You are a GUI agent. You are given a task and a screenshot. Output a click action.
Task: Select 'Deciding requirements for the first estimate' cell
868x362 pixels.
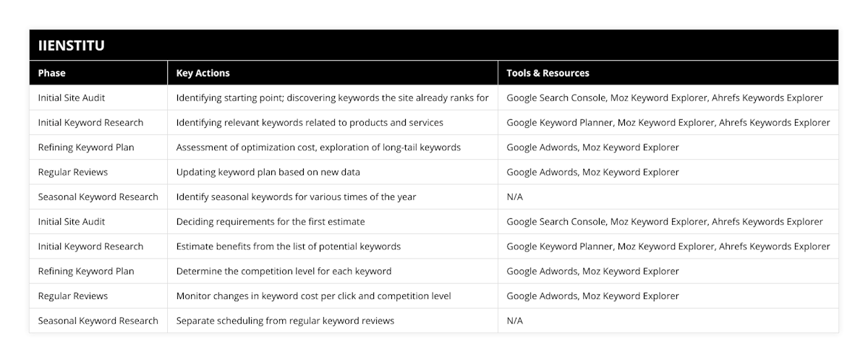coord(271,221)
